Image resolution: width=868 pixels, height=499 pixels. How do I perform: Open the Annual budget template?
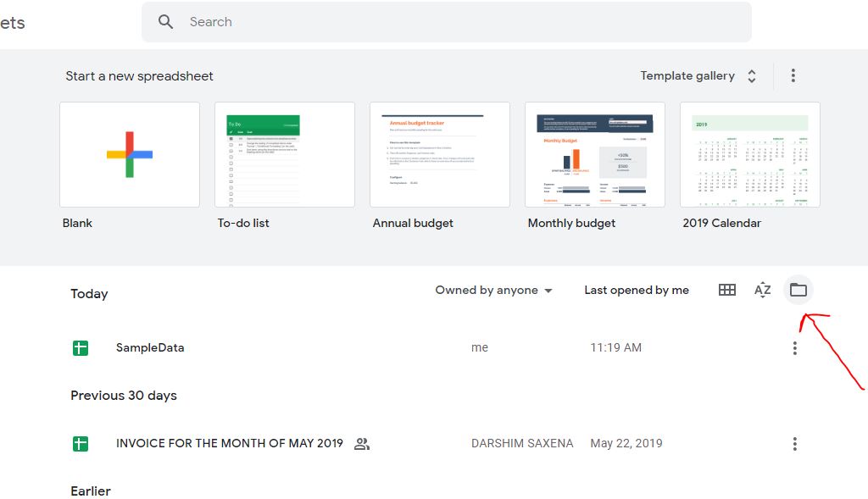click(x=439, y=154)
